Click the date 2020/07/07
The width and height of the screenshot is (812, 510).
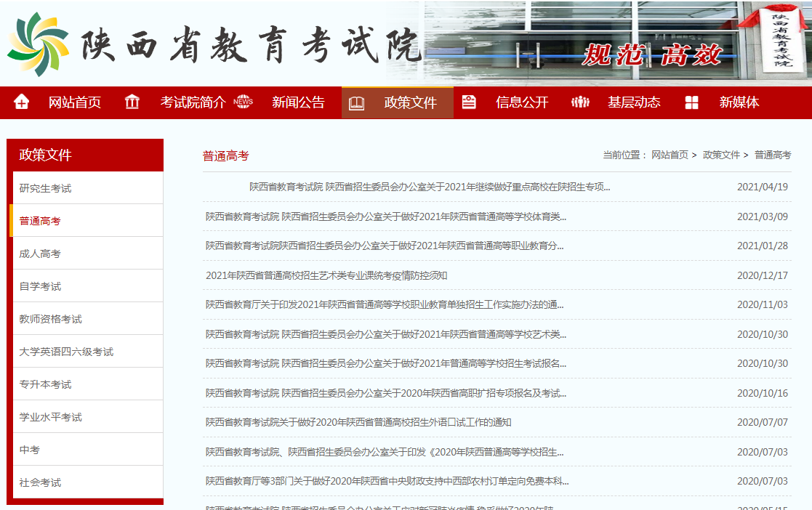[763, 423]
